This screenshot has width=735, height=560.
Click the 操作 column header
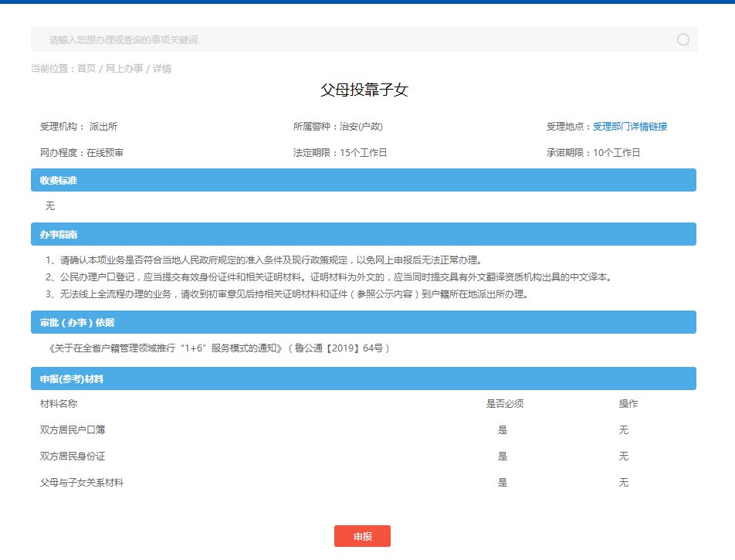coord(628,404)
